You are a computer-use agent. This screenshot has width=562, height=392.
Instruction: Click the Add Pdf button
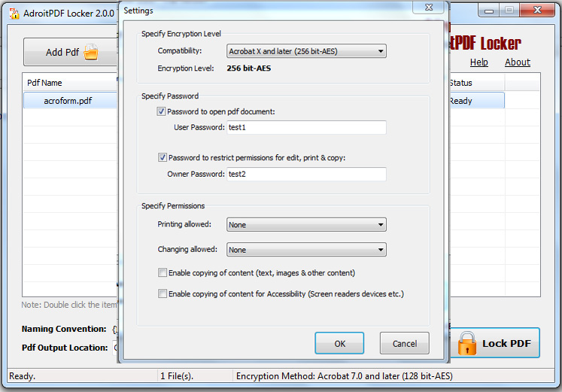[71, 53]
